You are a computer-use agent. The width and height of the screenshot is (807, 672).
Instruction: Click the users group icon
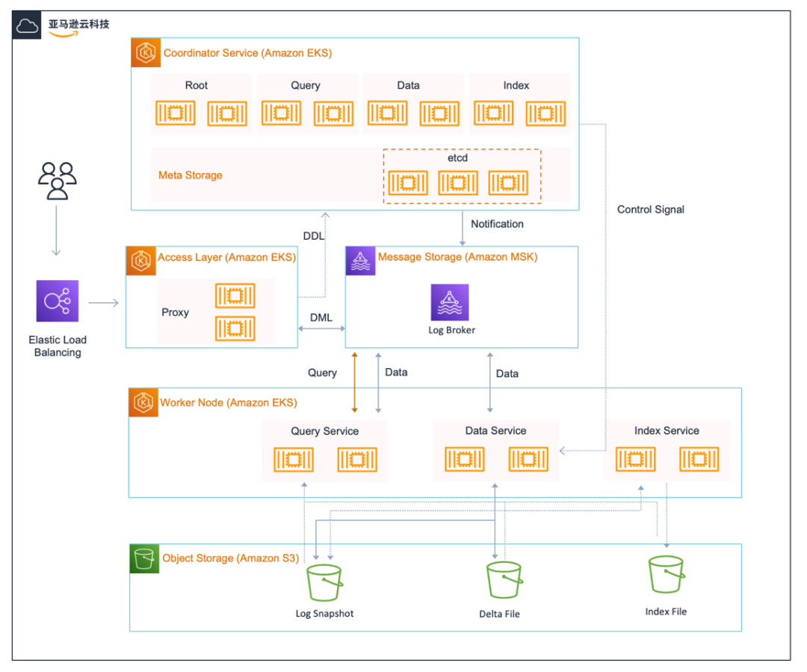point(57,181)
